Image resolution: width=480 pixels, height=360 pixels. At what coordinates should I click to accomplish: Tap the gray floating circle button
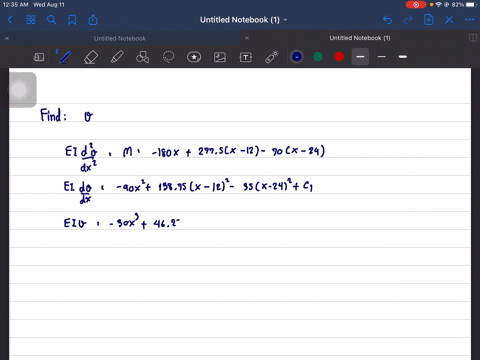tap(19, 90)
